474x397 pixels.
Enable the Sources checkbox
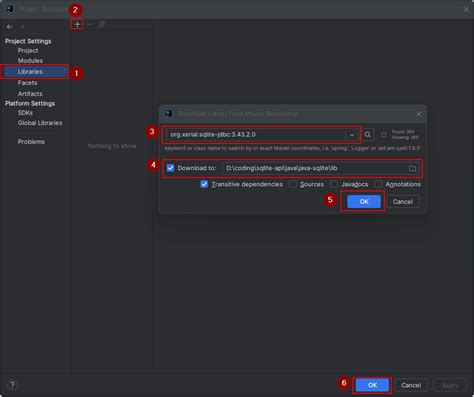pos(293,184)
